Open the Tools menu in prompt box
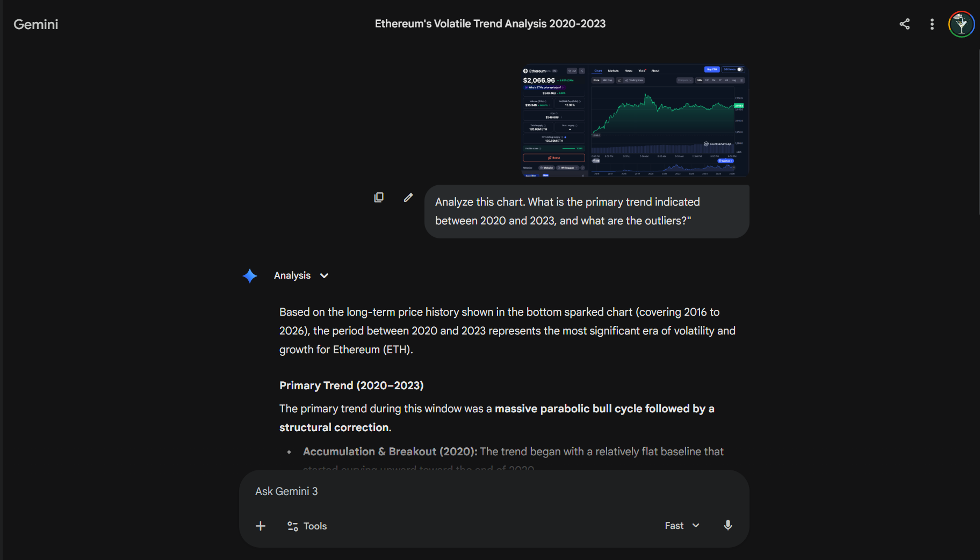The image size is (980, 560). click(x=307, y=526)
